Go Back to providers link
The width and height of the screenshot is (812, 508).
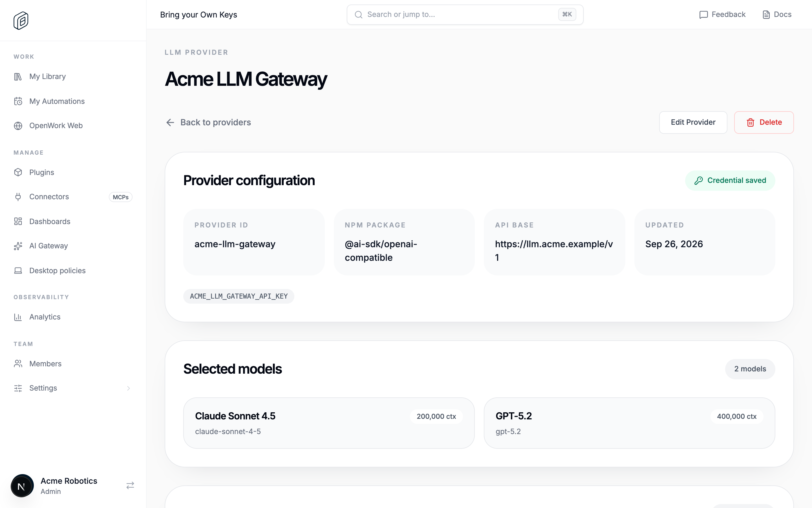[x=208, y=122]
